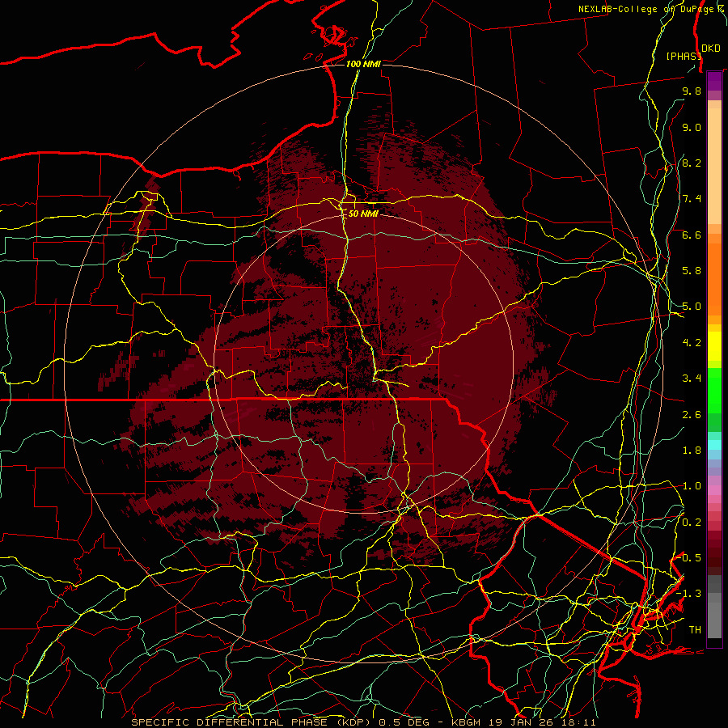The height and width of the screenshot is (728, 728).
Task: Click the 9.8 value on the color scale
Action: point(692,91)
